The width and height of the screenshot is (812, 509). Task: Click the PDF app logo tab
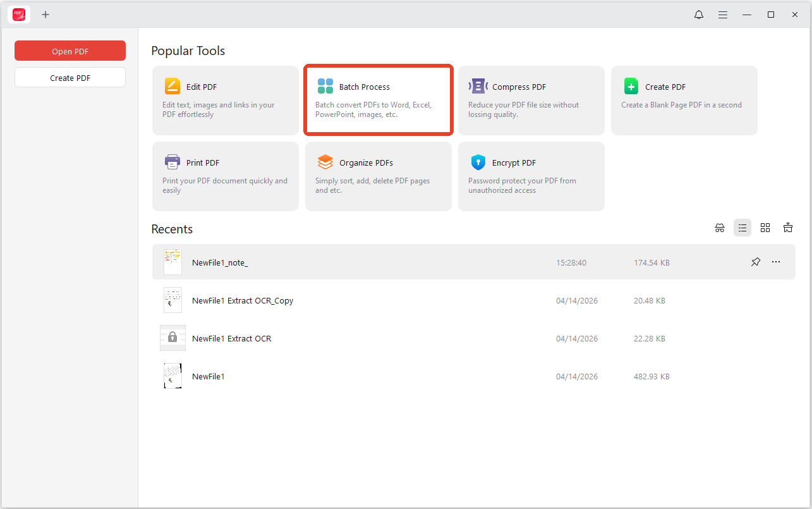[x=18, y=14]
